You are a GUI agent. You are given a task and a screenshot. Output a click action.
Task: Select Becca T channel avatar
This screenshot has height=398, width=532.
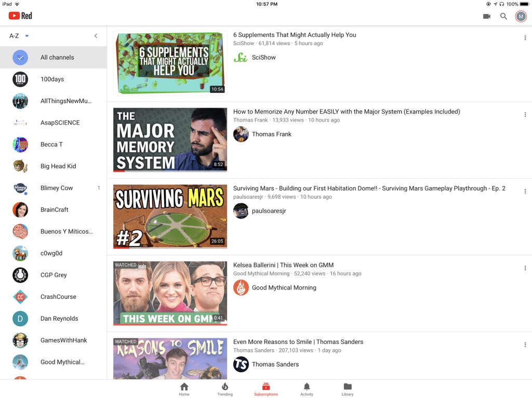pyautogui.click(x=20, y=144)
